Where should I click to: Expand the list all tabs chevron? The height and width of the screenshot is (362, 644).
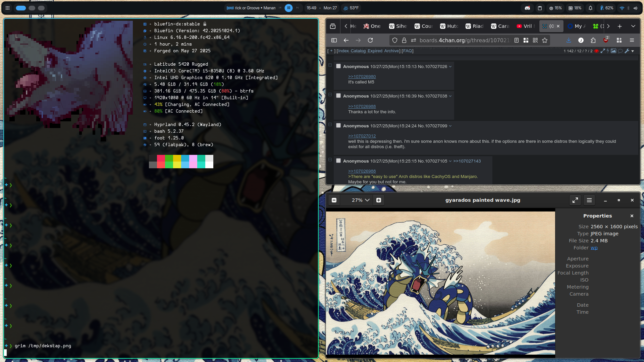click(x=633, y=26)
